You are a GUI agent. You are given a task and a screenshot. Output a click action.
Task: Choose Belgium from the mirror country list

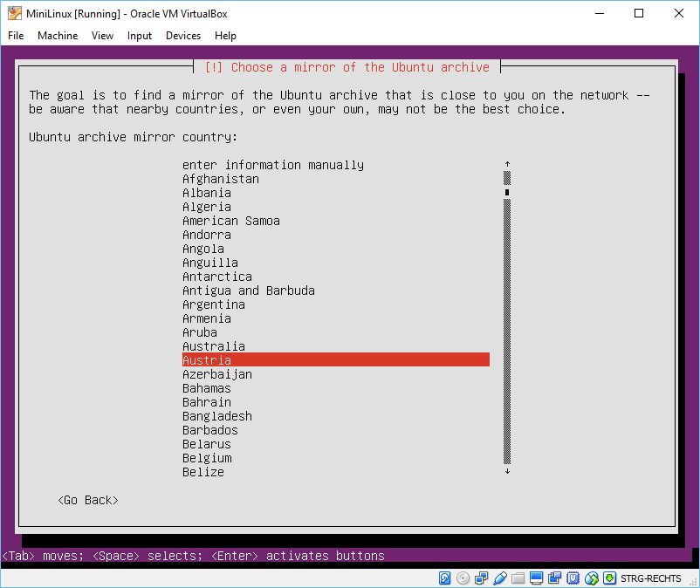point(207,458)
